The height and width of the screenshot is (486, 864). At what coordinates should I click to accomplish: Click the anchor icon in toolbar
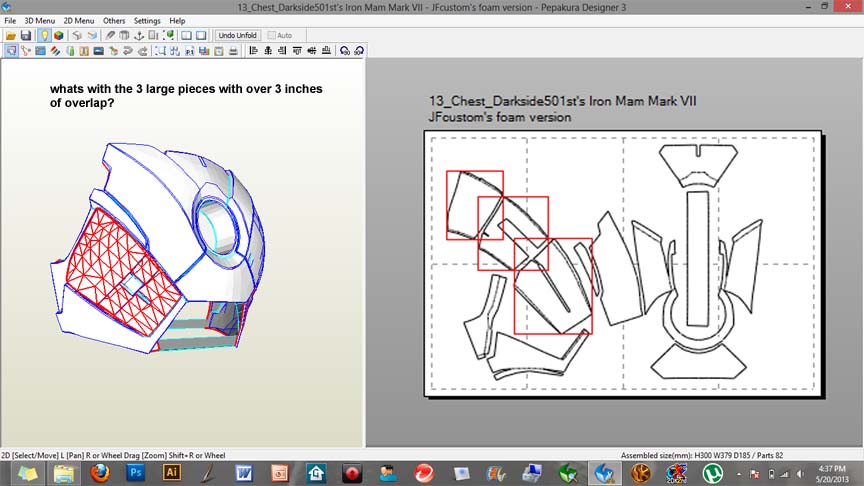(139, 35)
